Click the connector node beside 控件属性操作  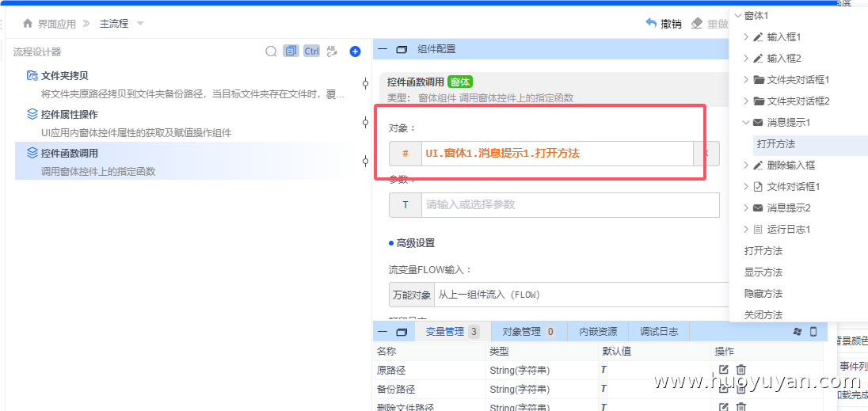coord(365,122)
